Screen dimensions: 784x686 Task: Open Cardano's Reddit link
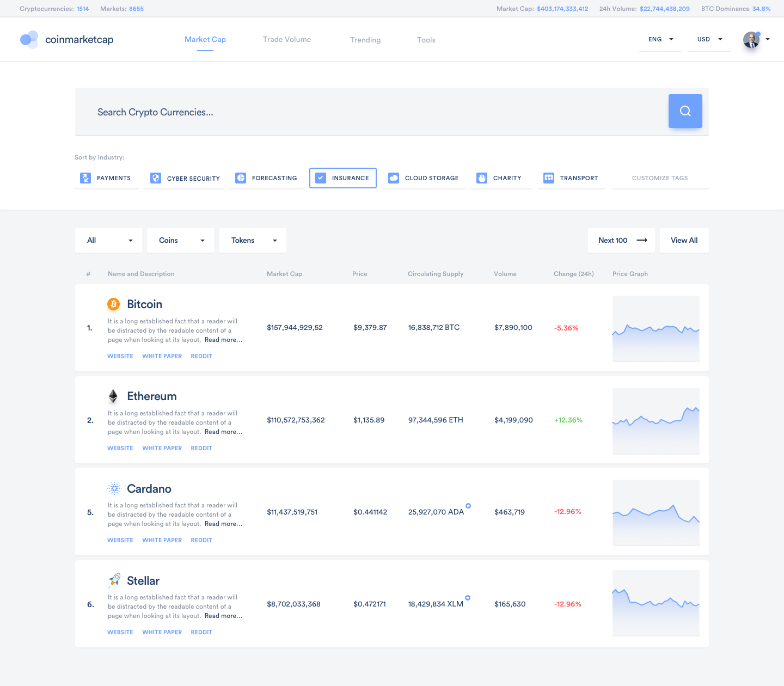[201, 540]
